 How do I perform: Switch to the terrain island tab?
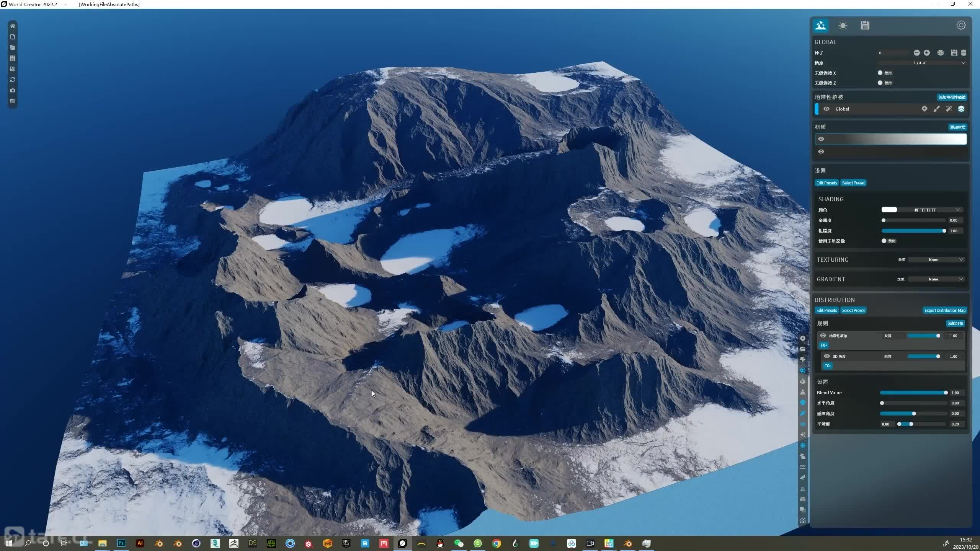(x=821, y=25)
